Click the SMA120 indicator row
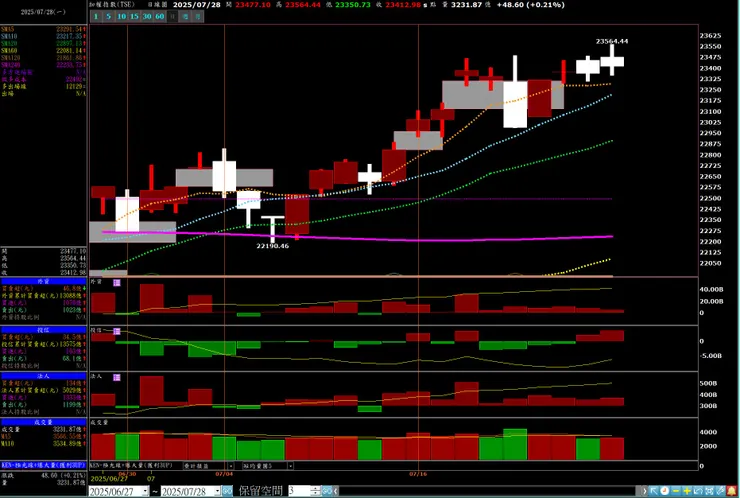The width and height of the screenshot is (740, 498). (43, 58)
